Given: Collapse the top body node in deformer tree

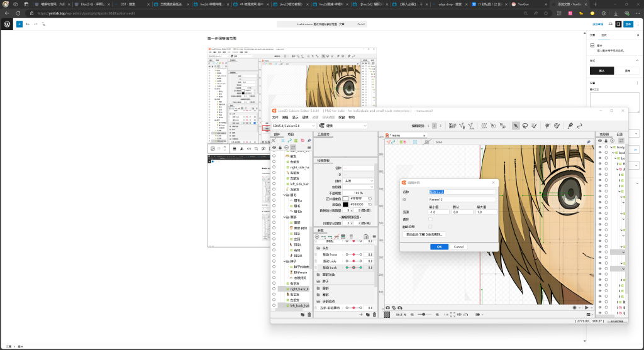Looking at the screenshot, I should 611,147.
